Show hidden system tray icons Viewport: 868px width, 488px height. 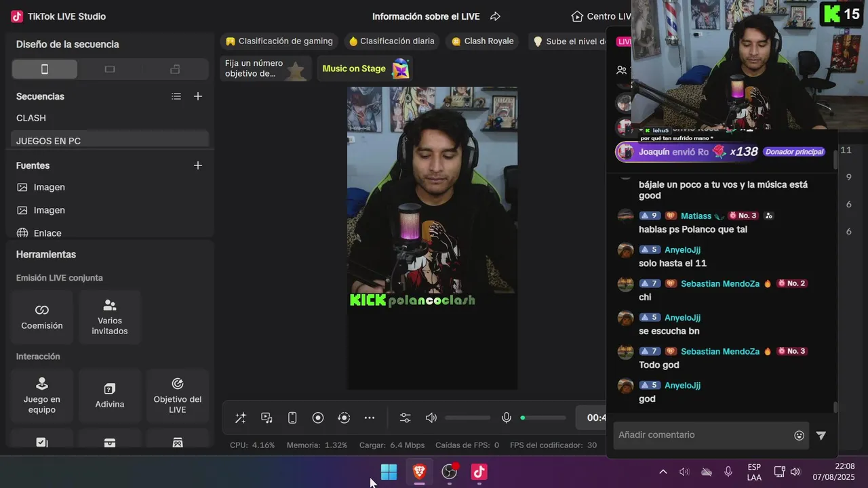click(663, 472)
